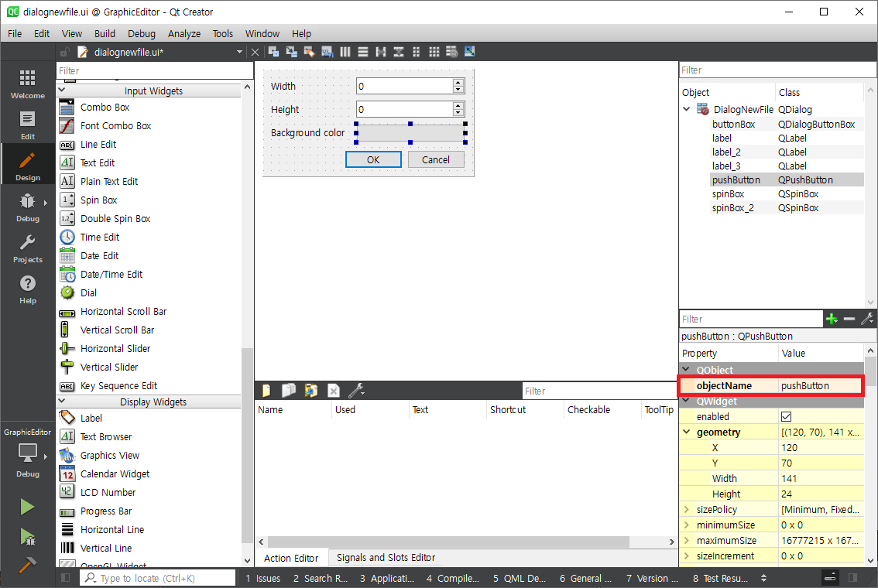Viewport: 878px width, 588px height.
Task: Open the Debug mode with bug icon
Action: click(27, 207)
